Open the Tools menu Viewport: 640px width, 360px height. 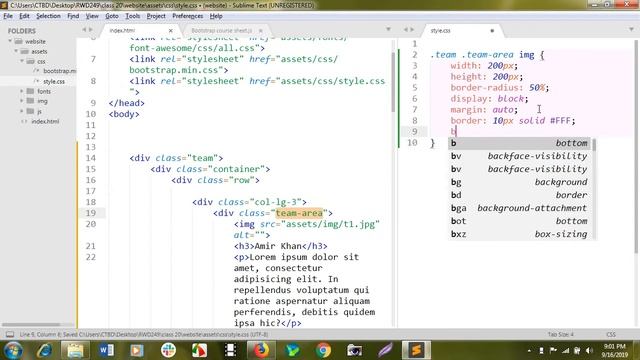coord(133,16)
